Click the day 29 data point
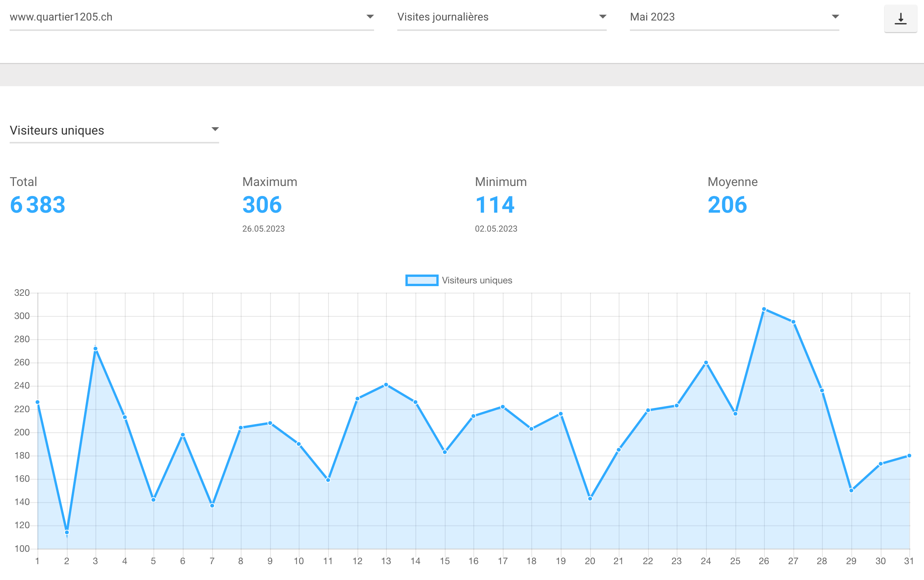Image resolution: width=924 pixels, height=580 pixels. [x=851, y=490]
